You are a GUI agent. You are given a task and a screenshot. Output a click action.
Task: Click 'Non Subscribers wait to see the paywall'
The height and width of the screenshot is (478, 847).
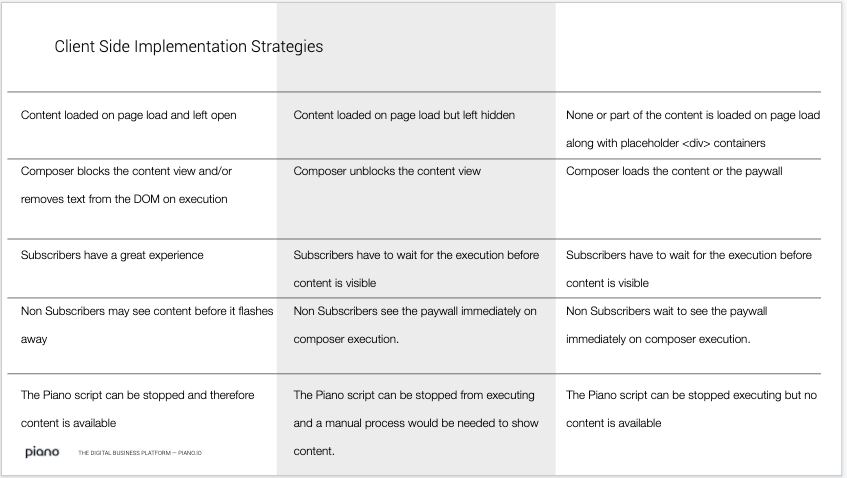tap(667, 311)
